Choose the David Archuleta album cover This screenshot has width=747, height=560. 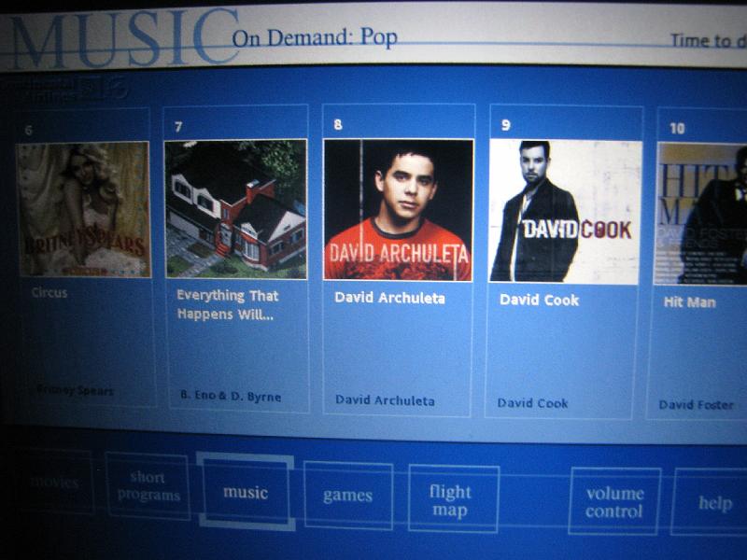(399, 210)
